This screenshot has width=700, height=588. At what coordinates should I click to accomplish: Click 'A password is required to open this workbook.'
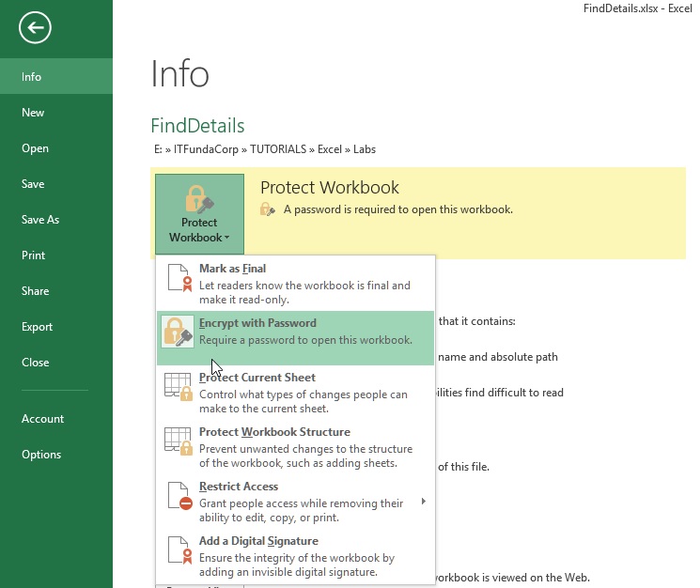(398, 209)
